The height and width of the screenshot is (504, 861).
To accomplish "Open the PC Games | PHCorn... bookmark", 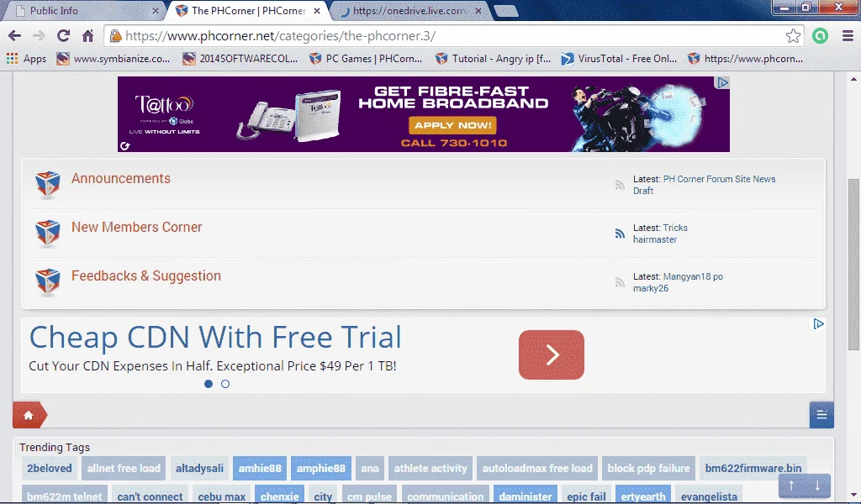I will tap(366, 59).
